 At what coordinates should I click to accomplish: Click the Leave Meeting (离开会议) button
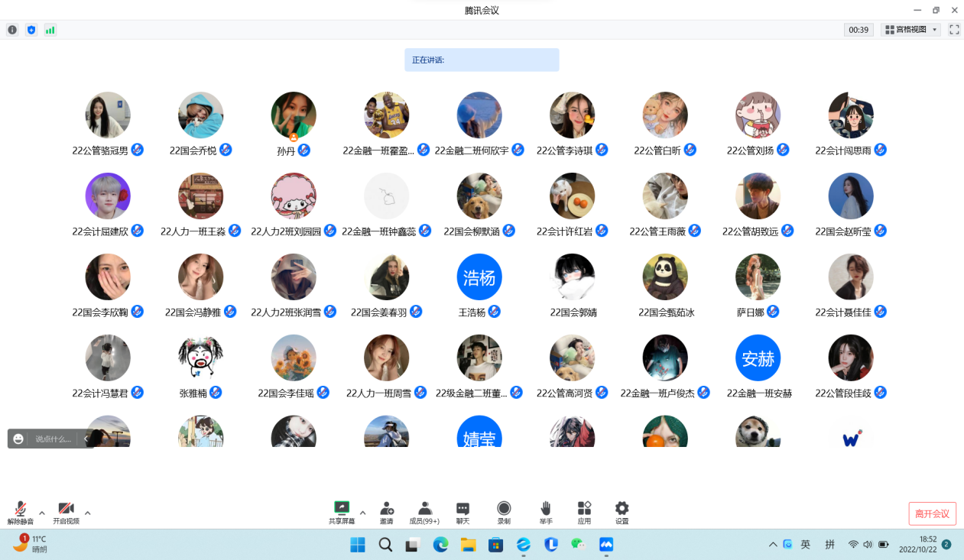932,513
